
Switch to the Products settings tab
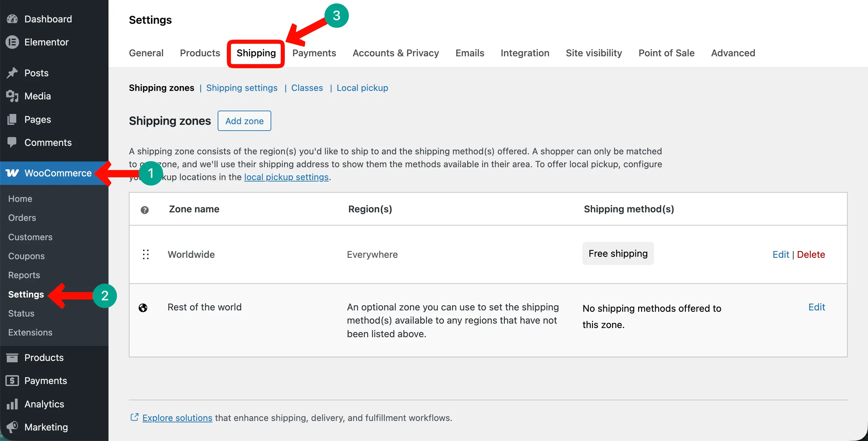point(200,53)
